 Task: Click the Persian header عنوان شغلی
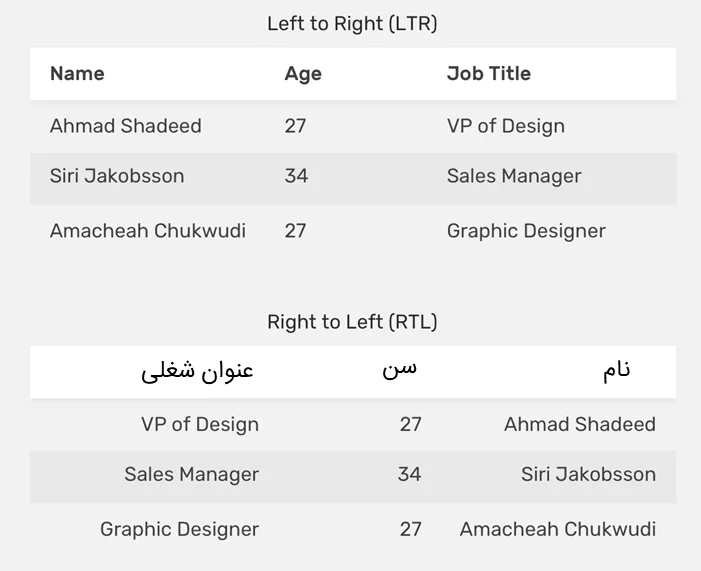tap(198, 371)
